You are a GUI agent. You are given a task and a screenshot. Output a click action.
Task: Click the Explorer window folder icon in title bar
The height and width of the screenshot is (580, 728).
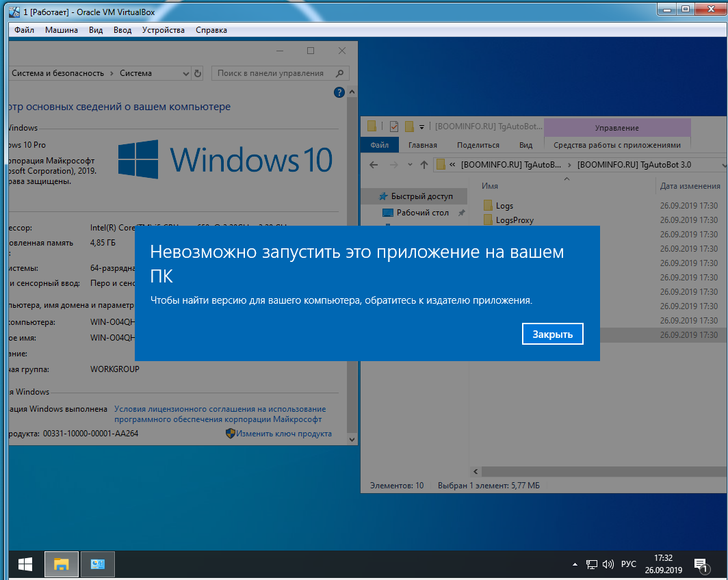(x=372, y=126)
